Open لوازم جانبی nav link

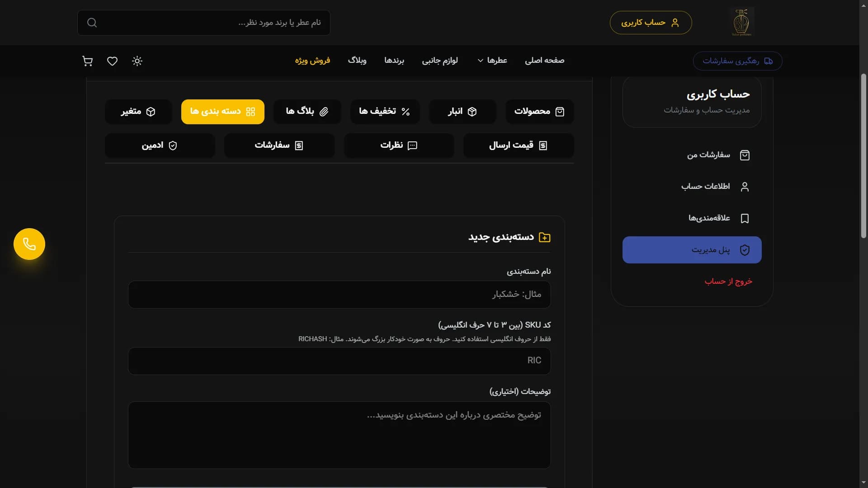pyautogui.click(x=440, y=61)
